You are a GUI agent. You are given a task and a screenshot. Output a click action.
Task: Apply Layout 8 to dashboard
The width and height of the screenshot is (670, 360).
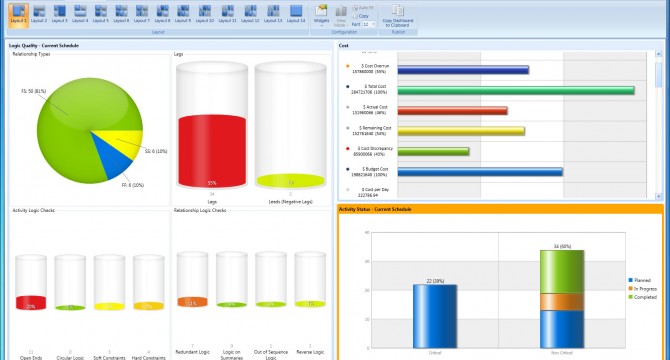pos(162,14)
